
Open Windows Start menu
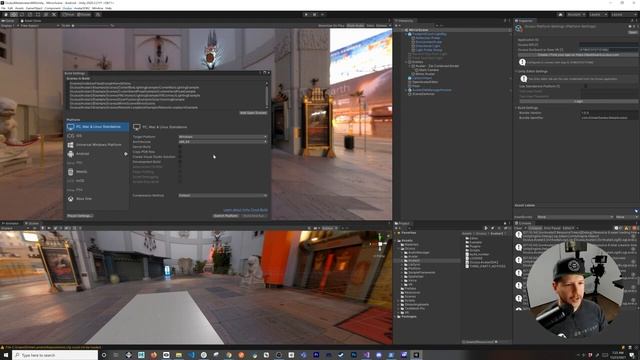coord(6,355)
